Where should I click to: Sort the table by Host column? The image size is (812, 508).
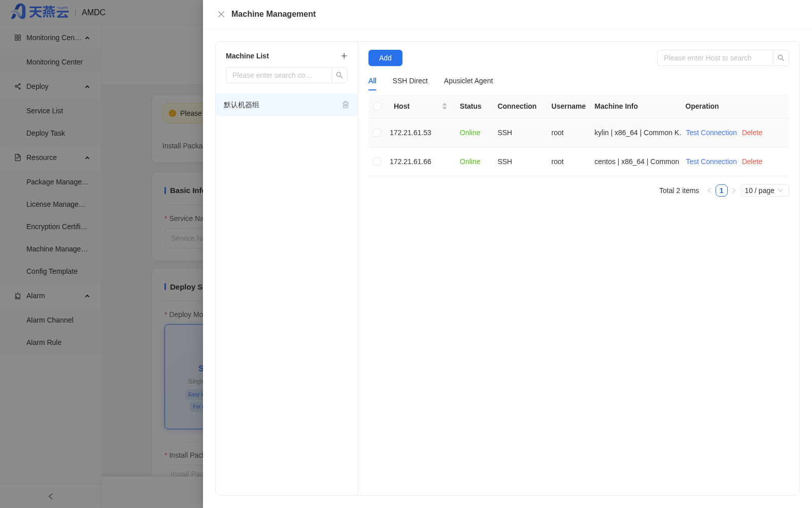445,106
